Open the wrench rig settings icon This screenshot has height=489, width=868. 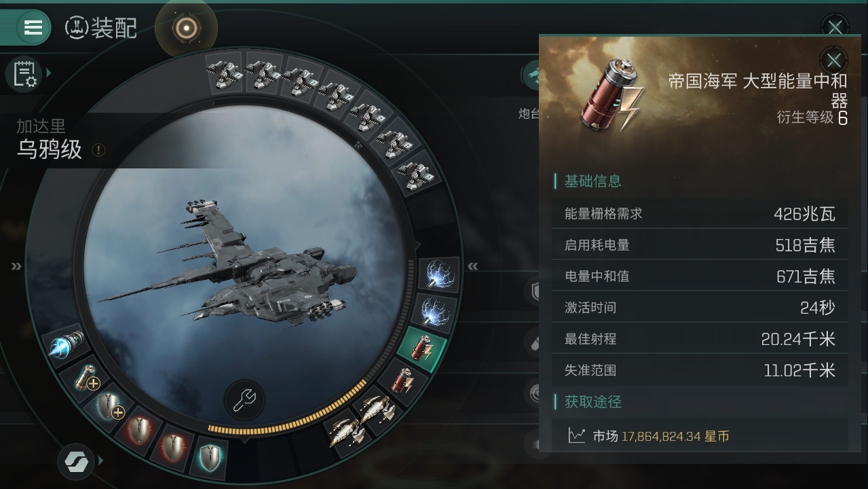[244, 399]
